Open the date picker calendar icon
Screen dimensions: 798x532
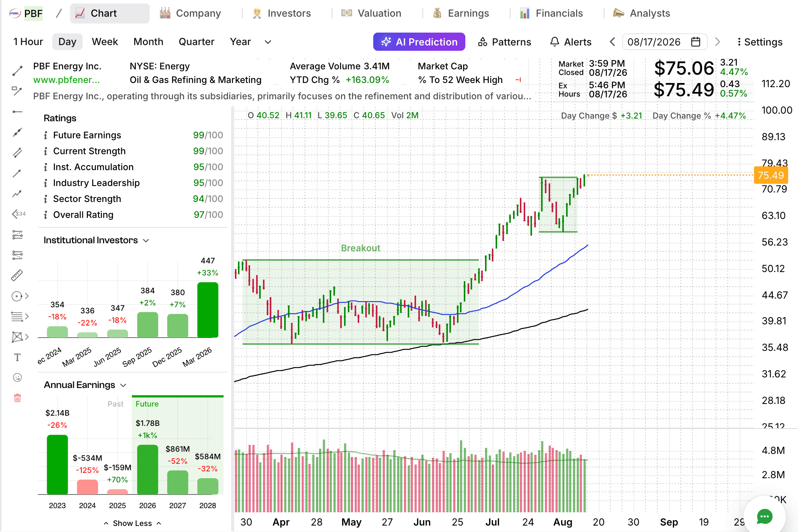[696, 42]
